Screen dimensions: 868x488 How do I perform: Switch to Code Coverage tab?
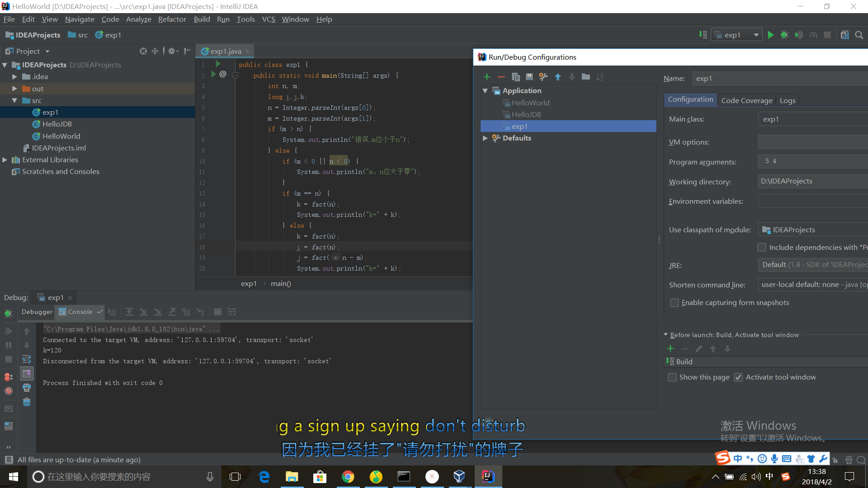tap(746, 100)
